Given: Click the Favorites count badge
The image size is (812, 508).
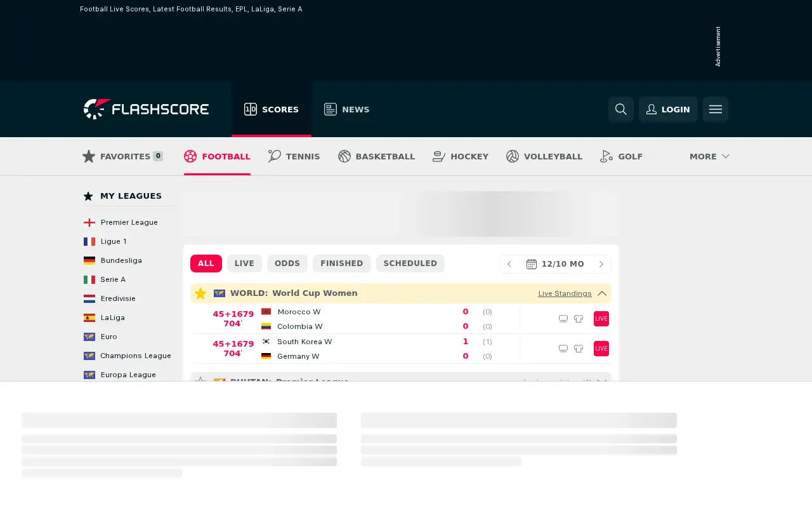Looking at the screenshot, I should click(x=158, y=156).
